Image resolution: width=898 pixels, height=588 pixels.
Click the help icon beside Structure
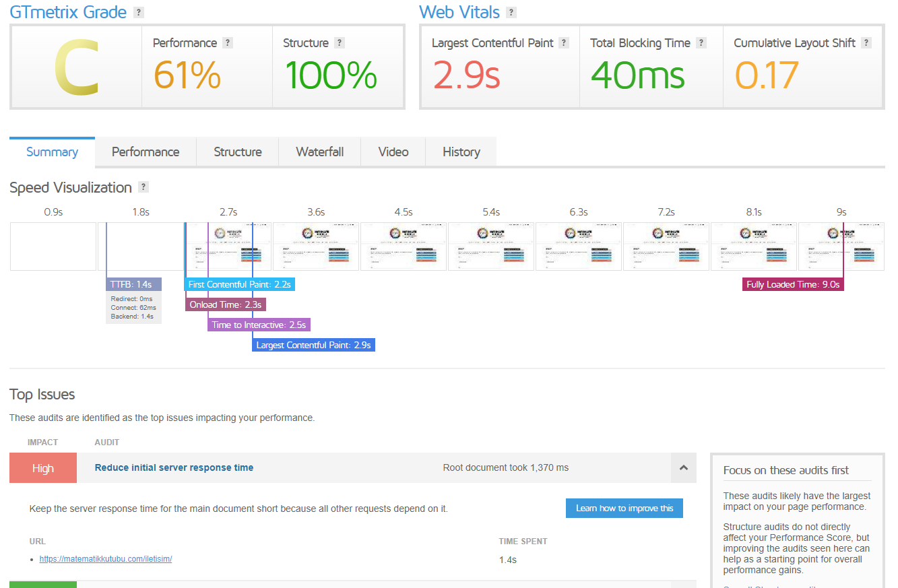(x=340, y=42)
